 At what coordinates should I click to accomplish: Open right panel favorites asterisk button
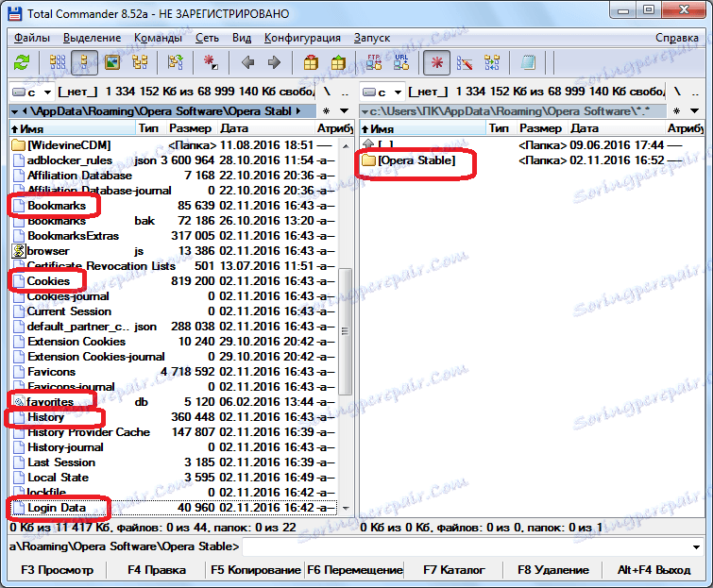click(x=676, y=110)
